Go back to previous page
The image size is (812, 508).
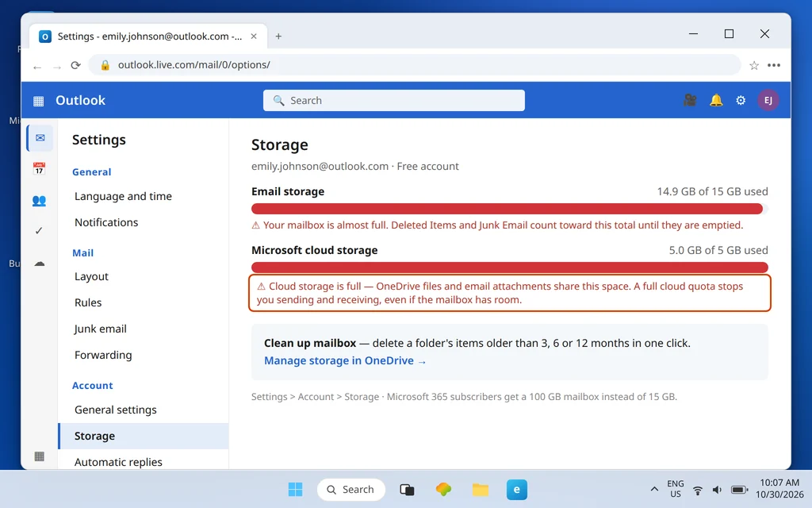pos(36,67)
